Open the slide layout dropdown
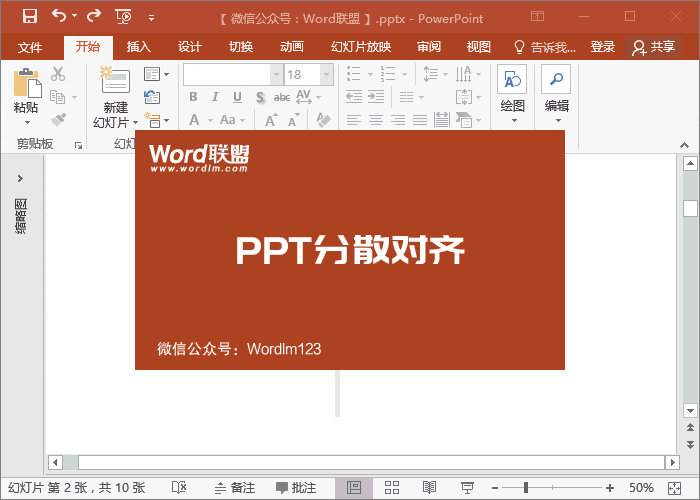This screenshot has height=500, width=700. click(156, 75)
